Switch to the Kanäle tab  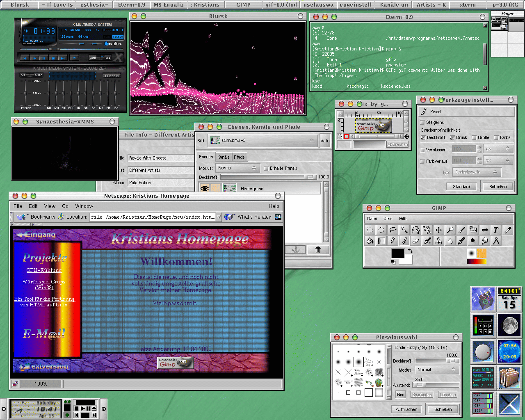tap(224, 157)
